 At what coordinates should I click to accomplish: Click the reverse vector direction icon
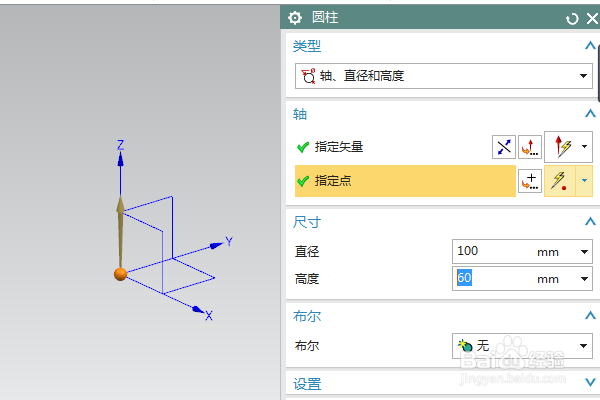click(504, 147)
